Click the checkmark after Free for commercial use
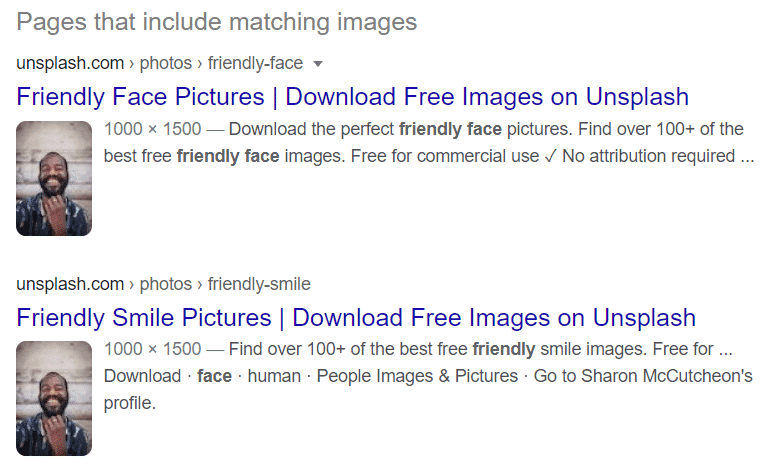Image resolution: width=767 pixels, height=473 pixels. tap(550, 157)
